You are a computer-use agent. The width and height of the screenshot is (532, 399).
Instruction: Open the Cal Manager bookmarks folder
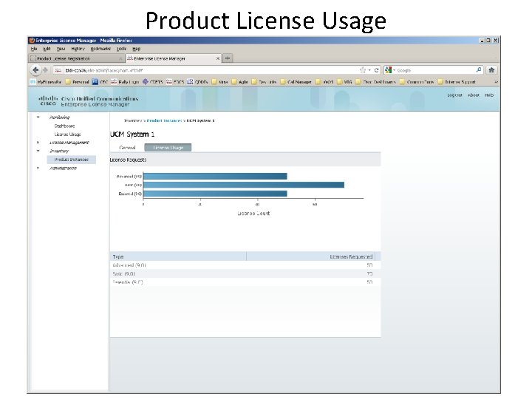click(x=296, y=82)
